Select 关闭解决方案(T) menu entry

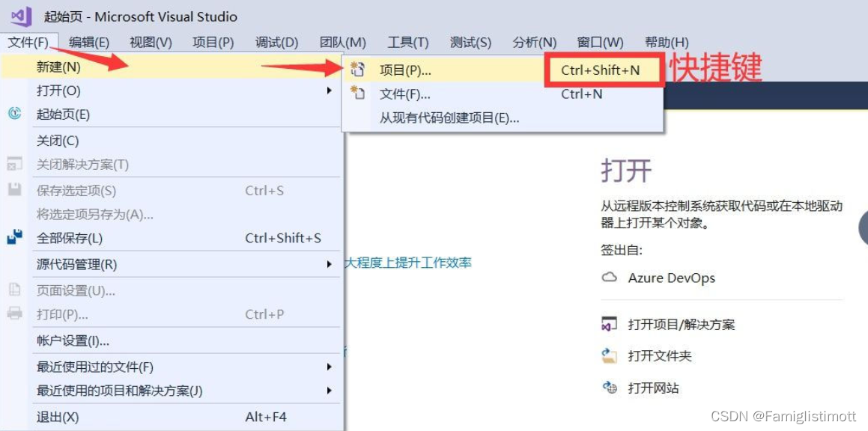(x=172, y=165)
